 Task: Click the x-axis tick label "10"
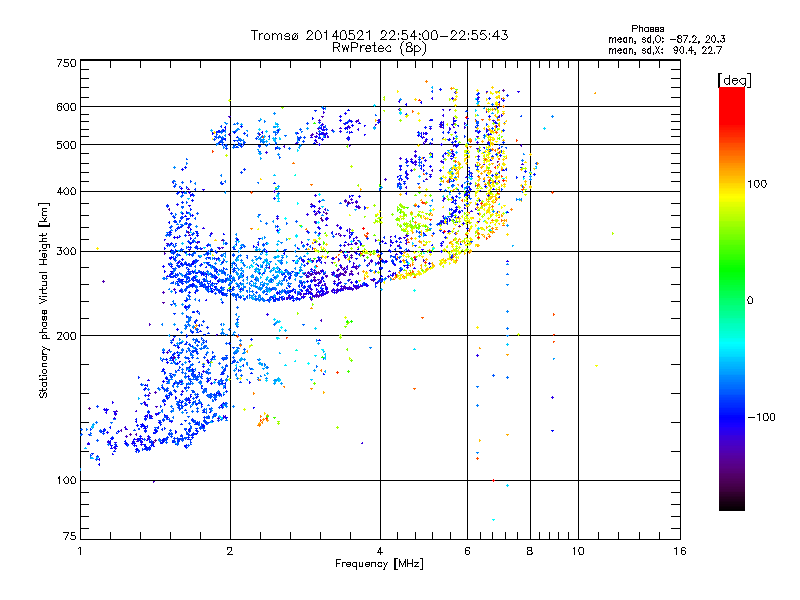click(x=578, y=551)
